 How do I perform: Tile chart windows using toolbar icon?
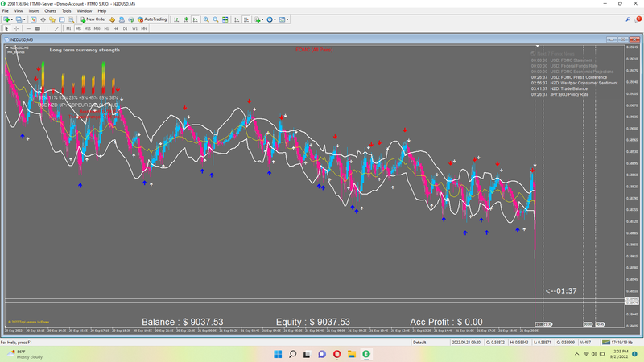coord(225,19)
